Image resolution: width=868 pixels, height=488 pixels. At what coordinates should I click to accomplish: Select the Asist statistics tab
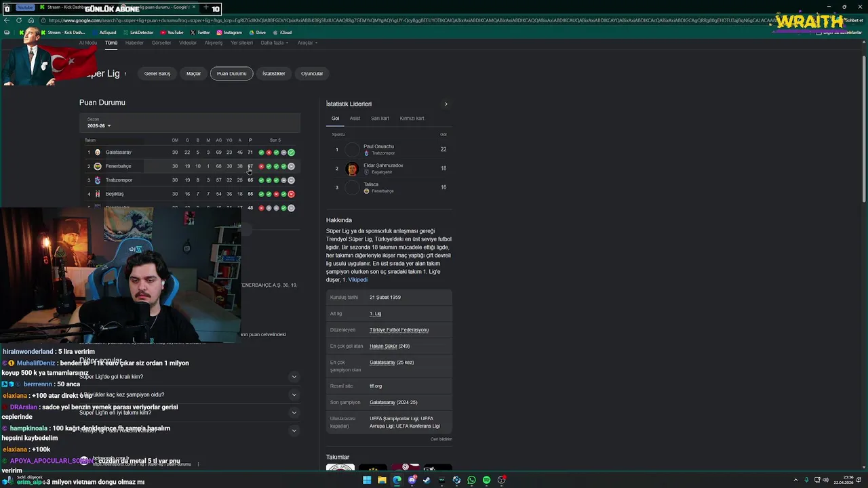click(355, 119)
